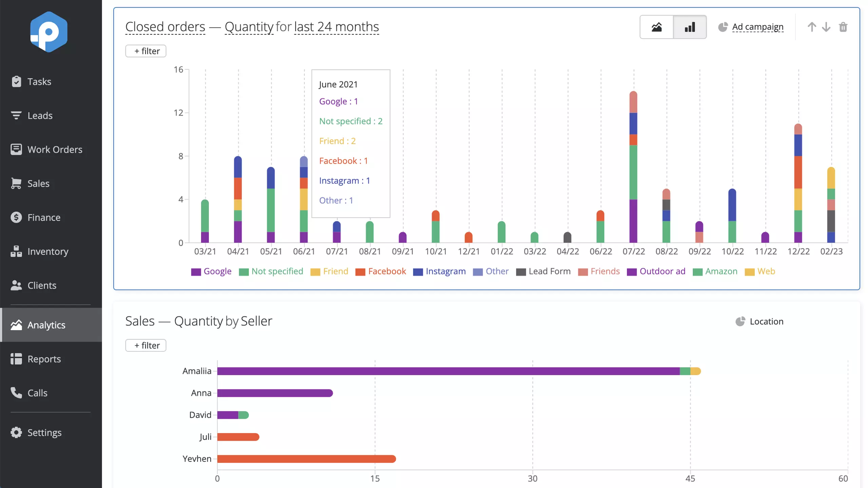The width and height of the screenshot is (868, 488).
Task: Open the Reports table icon
Action: coord(16,359)
